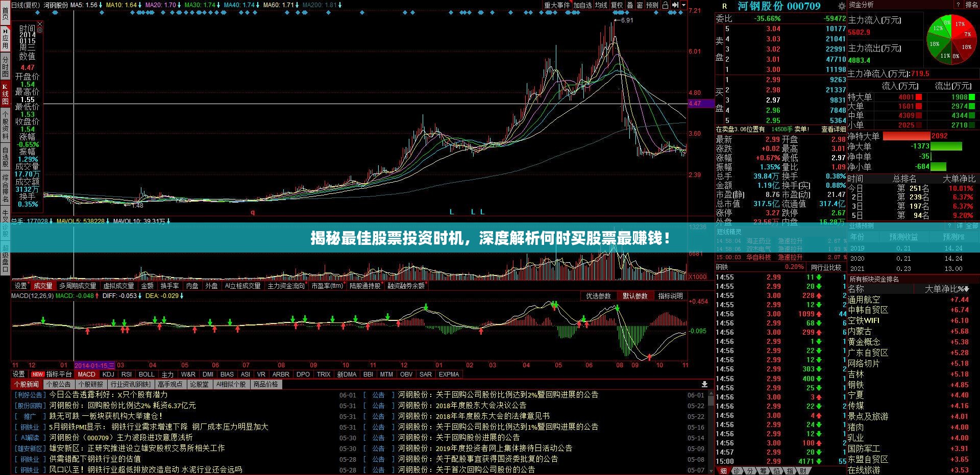Viewport: 980px width, 475px height.
Task: Click 同行业比较 button
Action: tap(826, 267)
